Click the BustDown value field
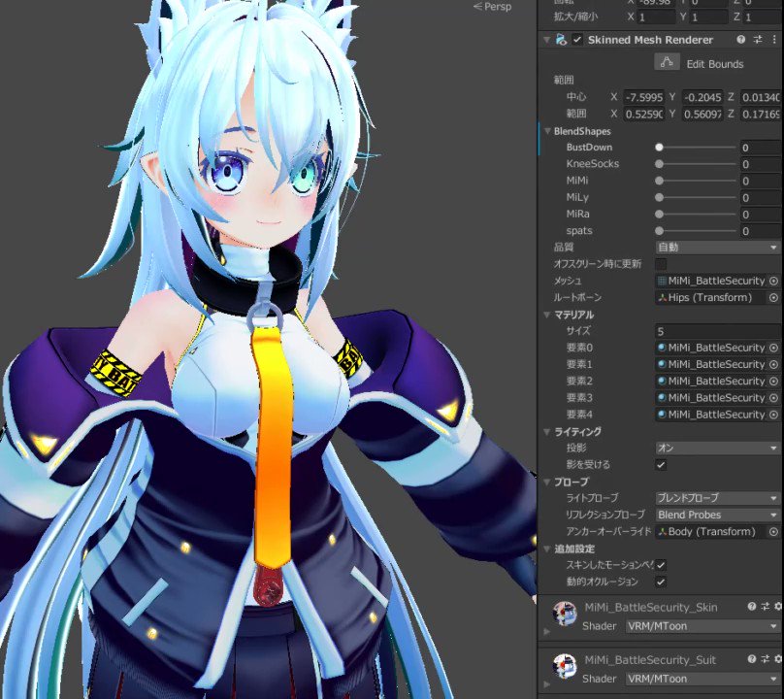 (x=761, y=148)
